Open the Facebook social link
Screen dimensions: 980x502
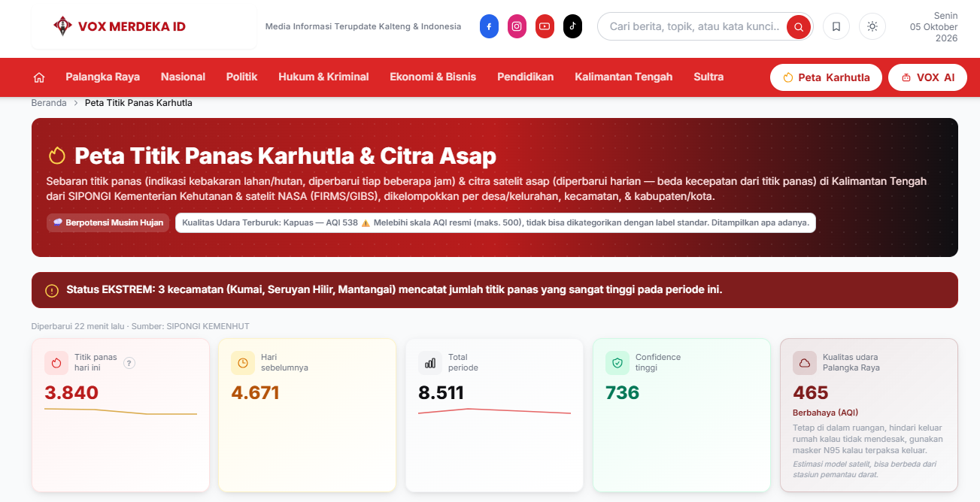pyautogui.click(x=489, y=26)
